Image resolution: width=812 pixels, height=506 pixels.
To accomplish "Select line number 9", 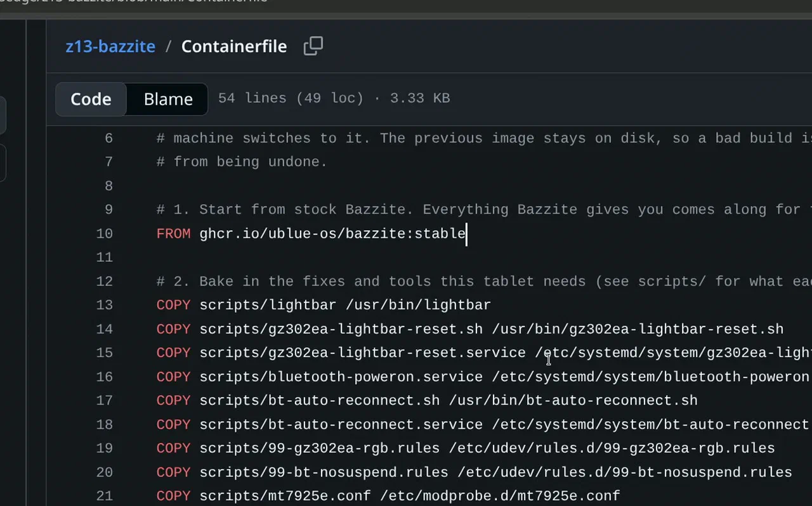I will (x=108, y=209).
